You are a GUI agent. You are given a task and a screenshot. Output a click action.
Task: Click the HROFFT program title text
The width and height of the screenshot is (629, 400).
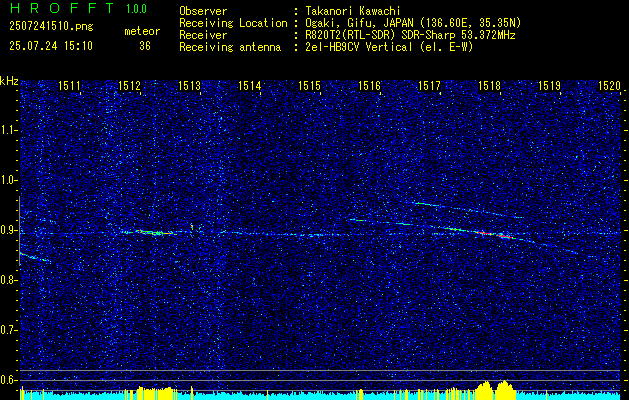(61, 8)
